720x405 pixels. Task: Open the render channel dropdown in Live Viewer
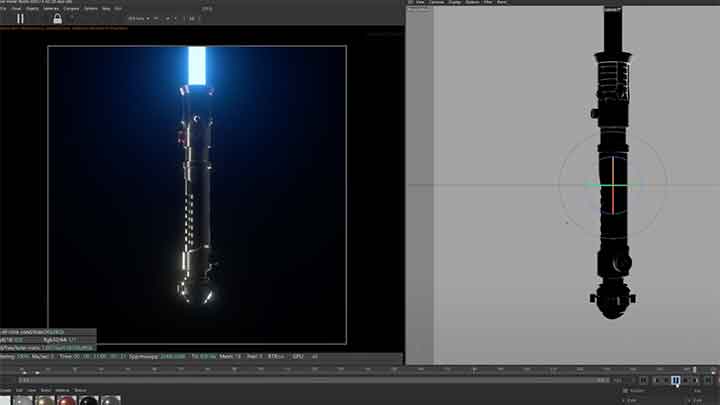click(139, 18)
